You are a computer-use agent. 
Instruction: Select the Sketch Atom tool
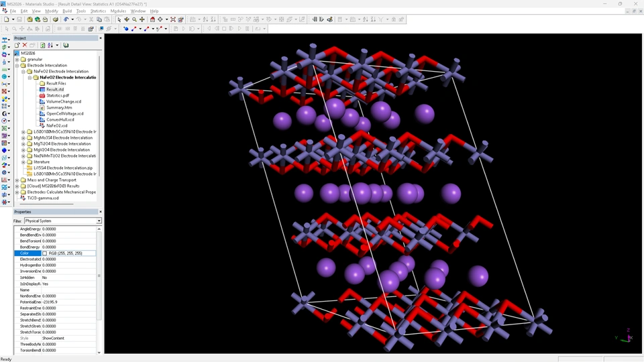[126, 29]
